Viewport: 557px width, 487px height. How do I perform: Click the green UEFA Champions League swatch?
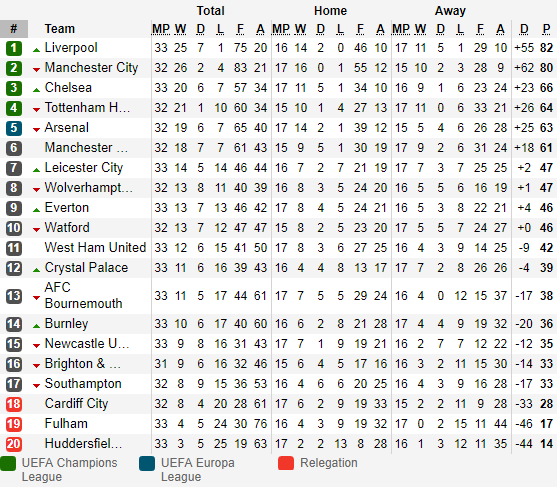8,463
